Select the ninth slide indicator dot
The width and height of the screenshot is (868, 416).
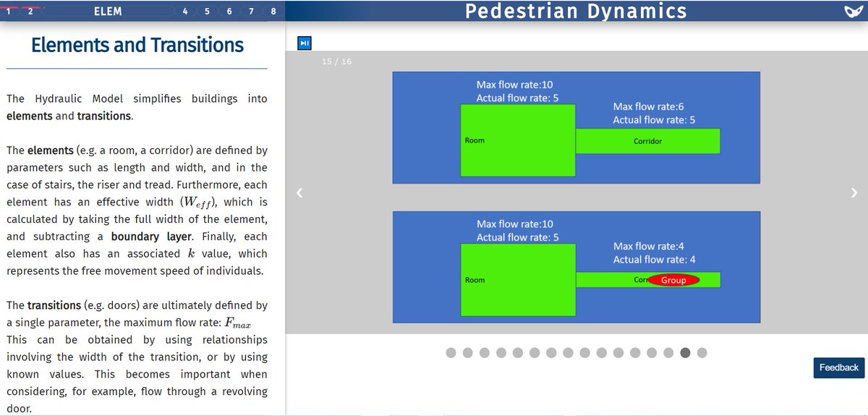pos(585,353)
